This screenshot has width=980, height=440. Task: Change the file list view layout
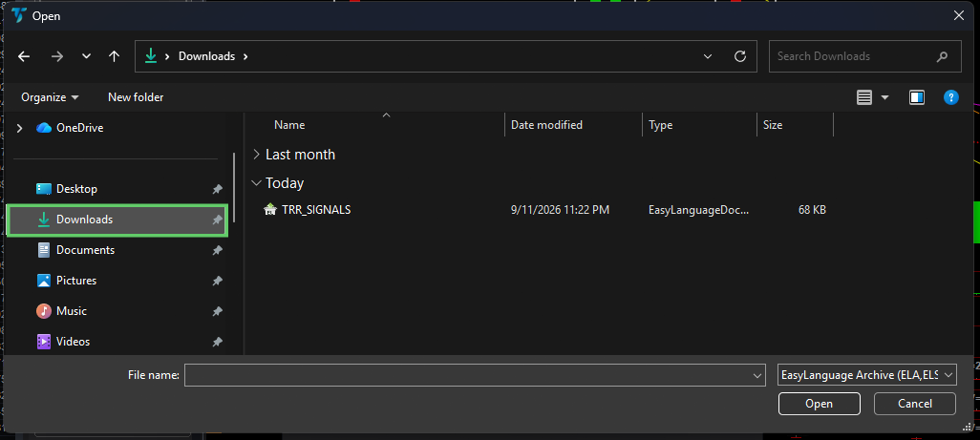point(864,97)
